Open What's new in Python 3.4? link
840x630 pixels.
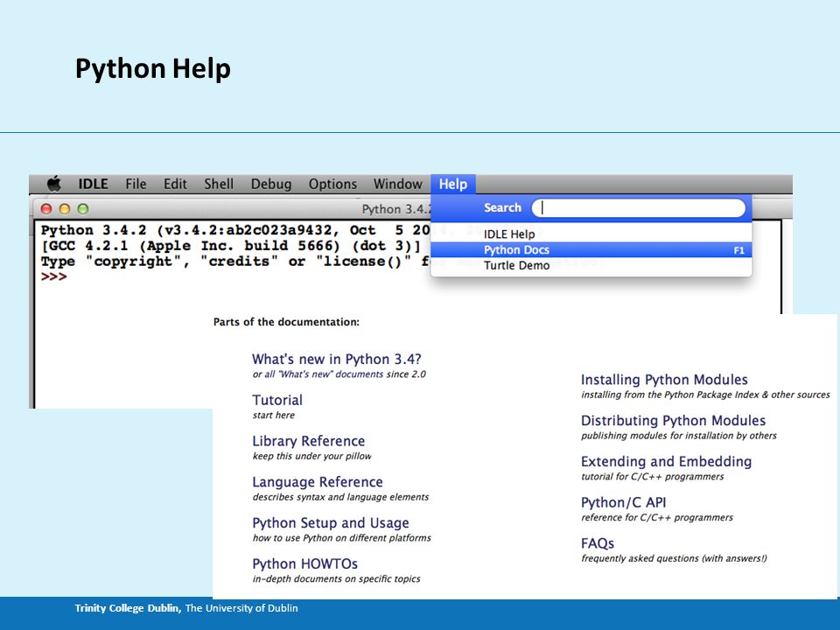pos(336,359)
